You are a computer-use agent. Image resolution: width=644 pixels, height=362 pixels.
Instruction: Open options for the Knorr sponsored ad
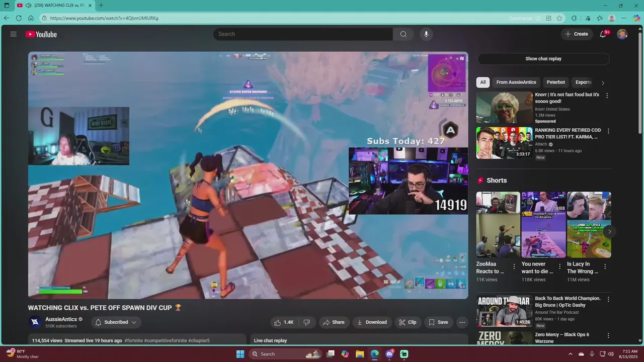(x=607, y=96)
